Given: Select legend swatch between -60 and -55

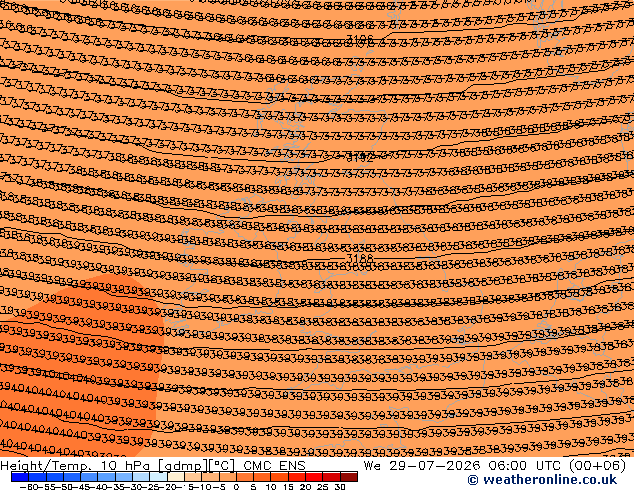Looking at the screenshot, I should point(37,477).
